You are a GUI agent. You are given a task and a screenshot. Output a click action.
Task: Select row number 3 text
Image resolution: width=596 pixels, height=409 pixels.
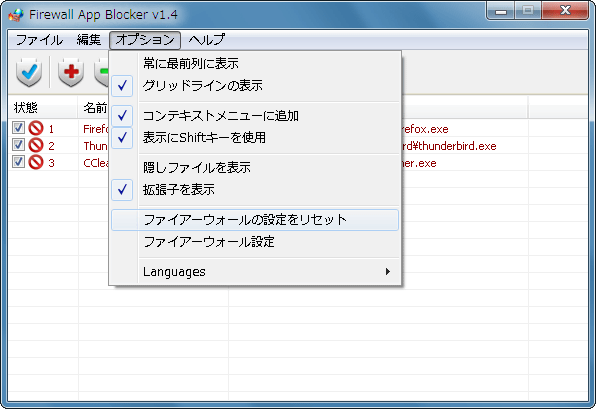click(51, 163)
